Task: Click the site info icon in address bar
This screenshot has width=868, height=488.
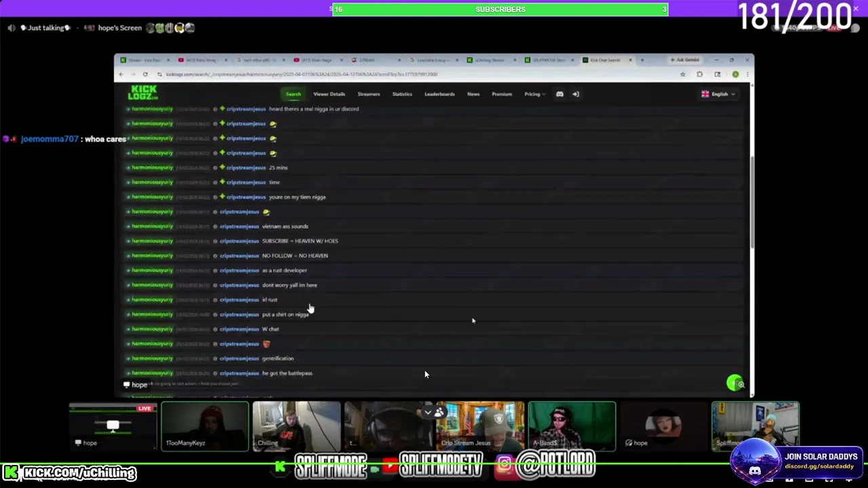Action: coord(159,74)
